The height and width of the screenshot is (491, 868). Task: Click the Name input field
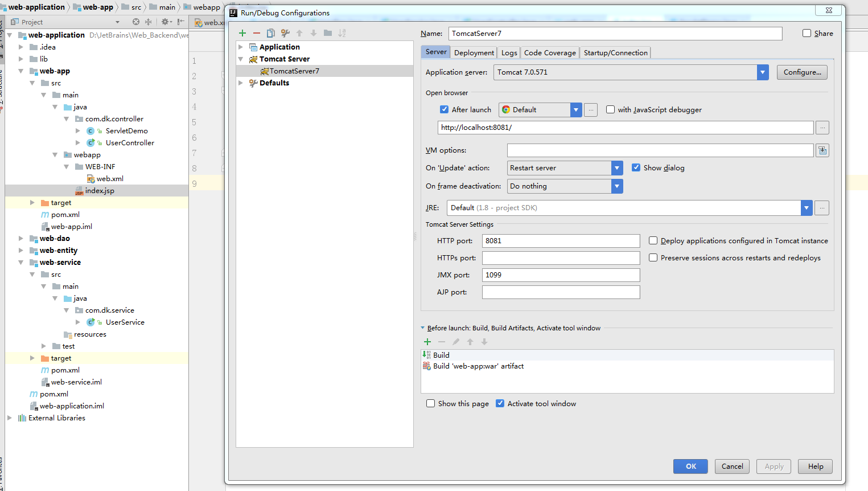pyautogui.click(x=615, y=34)
